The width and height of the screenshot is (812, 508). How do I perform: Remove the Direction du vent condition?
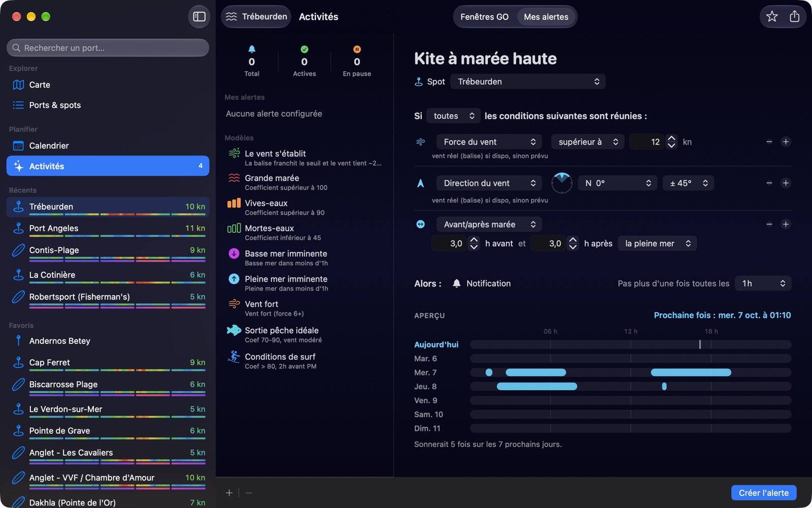[769, 183]
